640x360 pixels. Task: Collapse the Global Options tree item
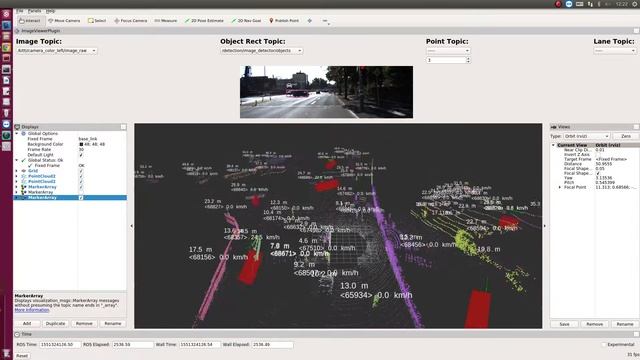(x=17, y=133)
